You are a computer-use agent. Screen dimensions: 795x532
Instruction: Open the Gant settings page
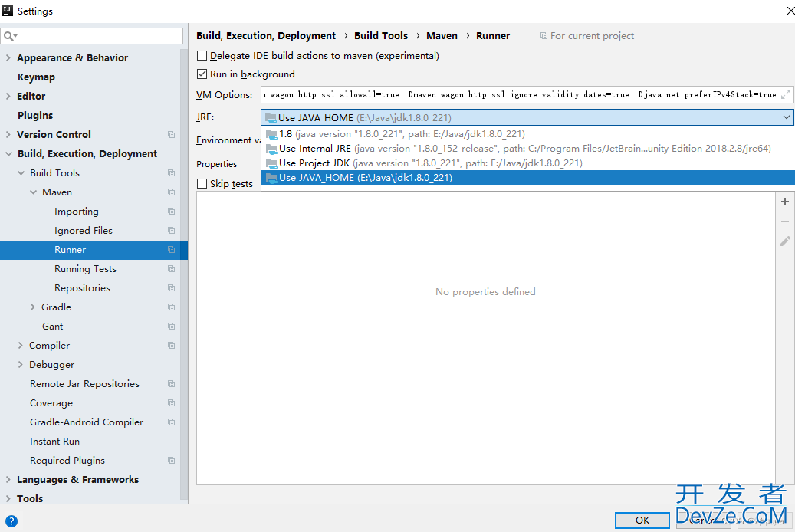(53, 326)
